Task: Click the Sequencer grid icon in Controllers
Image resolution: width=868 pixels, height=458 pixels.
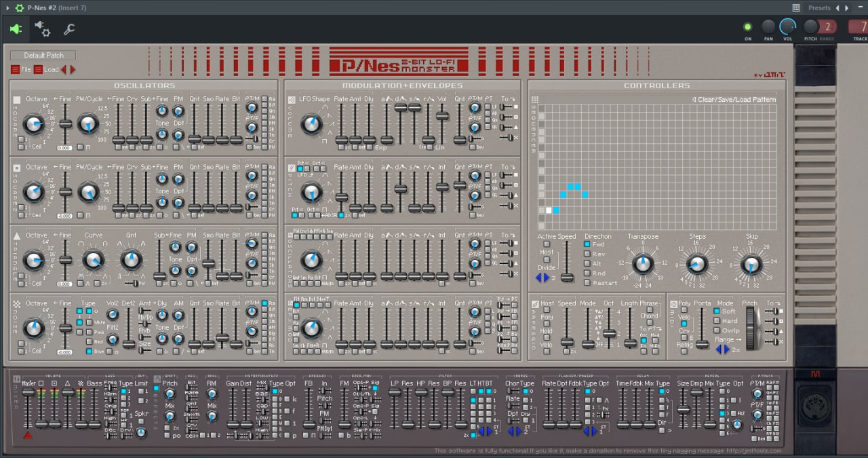Action: [534, 99]
